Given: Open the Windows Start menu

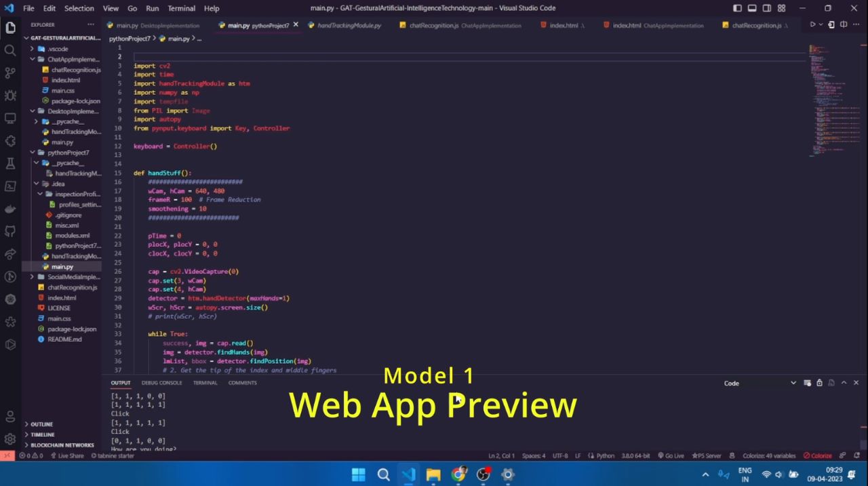Looking at the screenshot, I should (x=359, y=474).
